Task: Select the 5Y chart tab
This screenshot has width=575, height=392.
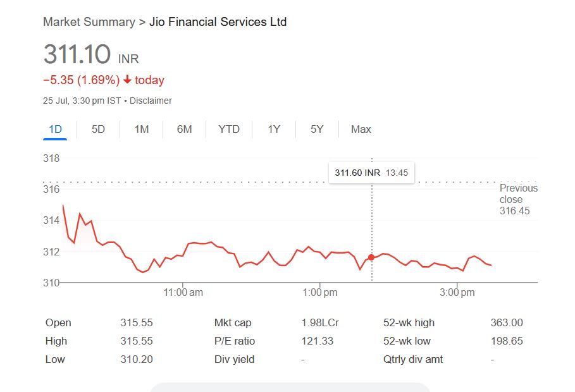Action: pos(317,129)
